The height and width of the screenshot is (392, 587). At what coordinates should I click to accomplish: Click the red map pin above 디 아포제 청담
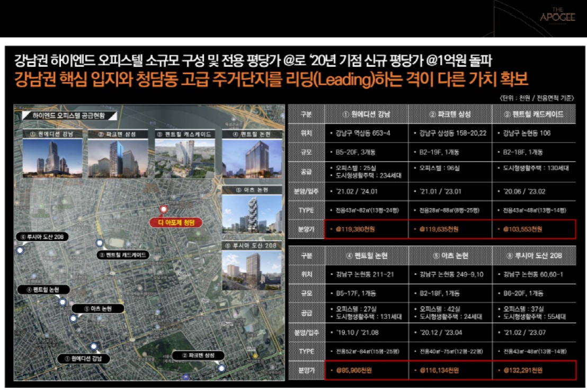[x=164, y=210]
